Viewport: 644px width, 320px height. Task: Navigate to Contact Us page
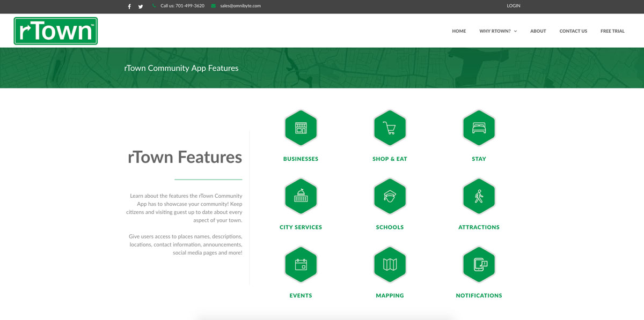pyautogui.click(x=573, y=31)
